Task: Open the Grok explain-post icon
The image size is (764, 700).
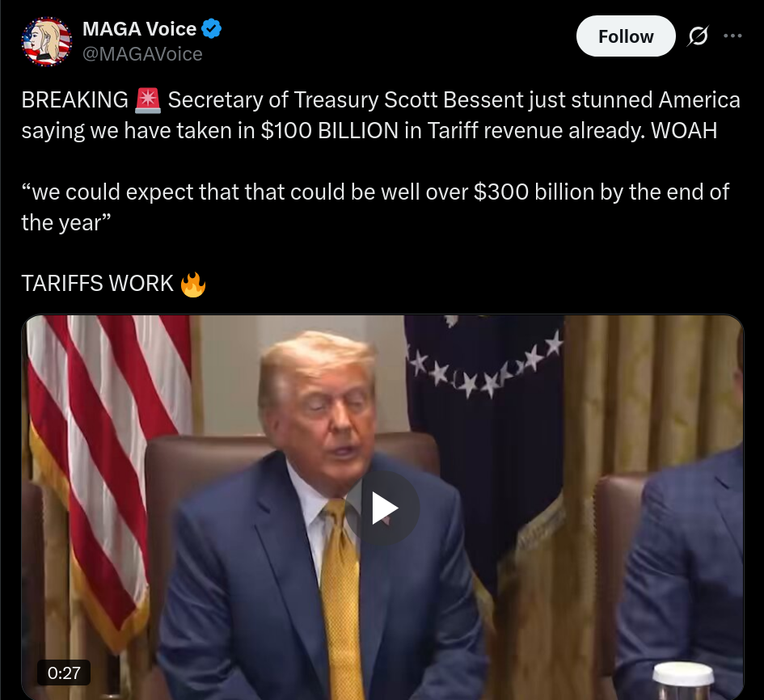Action: pos(698,36)
